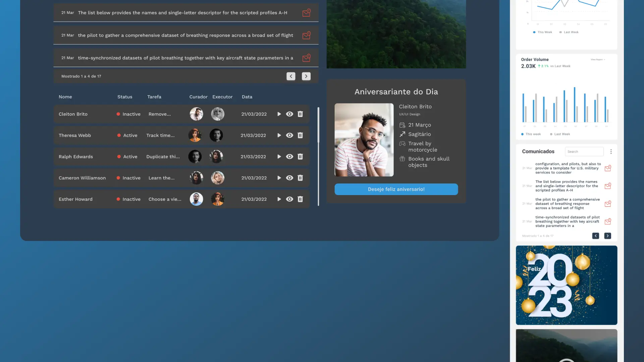Viewport: 644px width, 362px height.
Task: Delete Cleiton Brito's task row
Action: (x=300, y=114)
